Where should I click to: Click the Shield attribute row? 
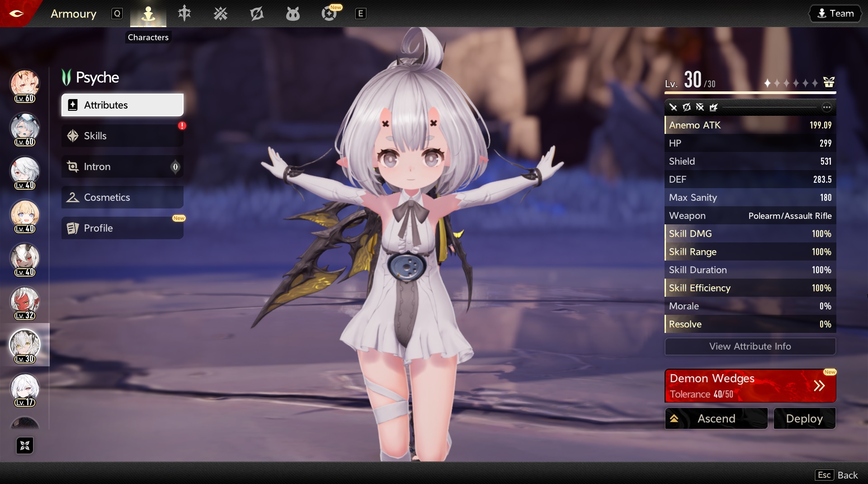[x=750, y=161]
